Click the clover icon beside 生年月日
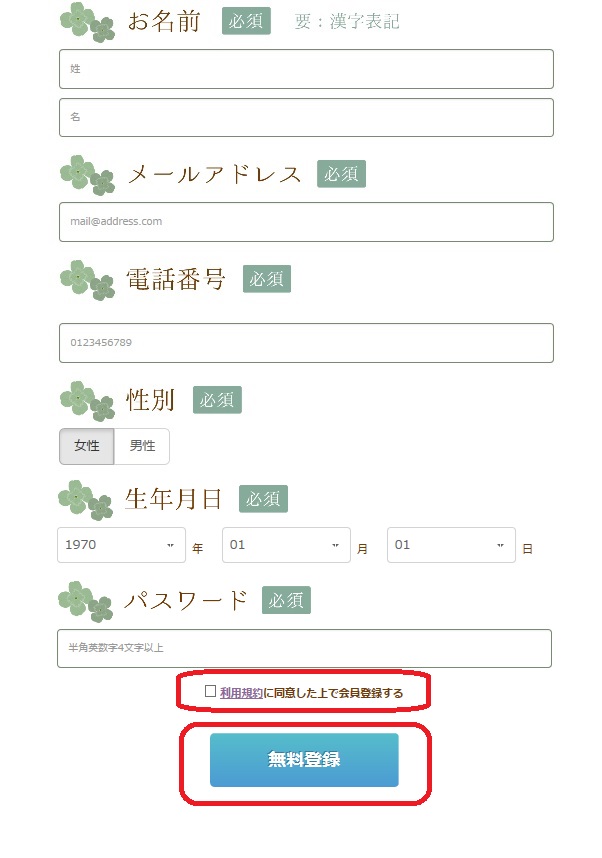Image resolution: width=602 pixels, height=858 pixels. [x=86, y=500]
